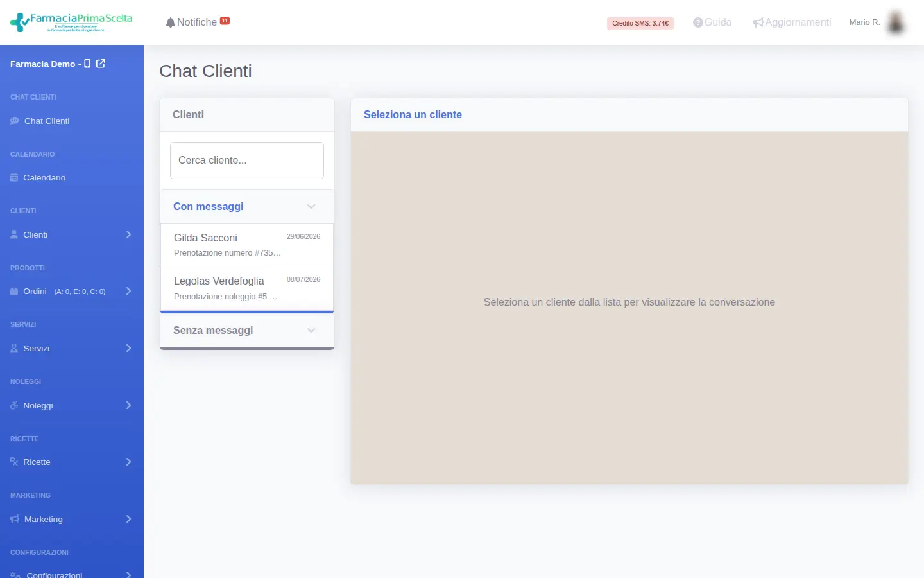Image resolution: width=924 pixels, height=578 pixels.
Task: Select the Legolas Verdefoglia conversation
Action: (247, 288)
